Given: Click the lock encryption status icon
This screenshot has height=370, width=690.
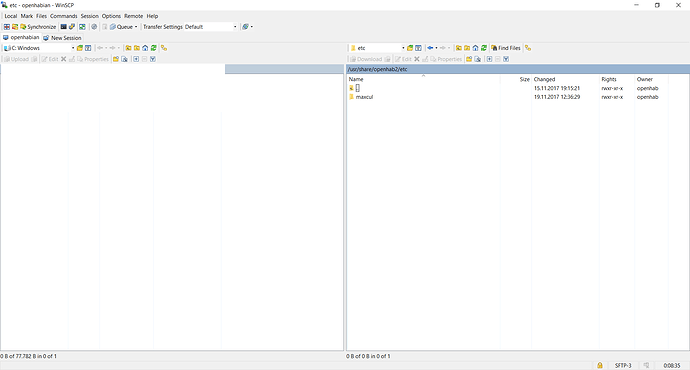Looking at the screenshot, I should (600, 365).
